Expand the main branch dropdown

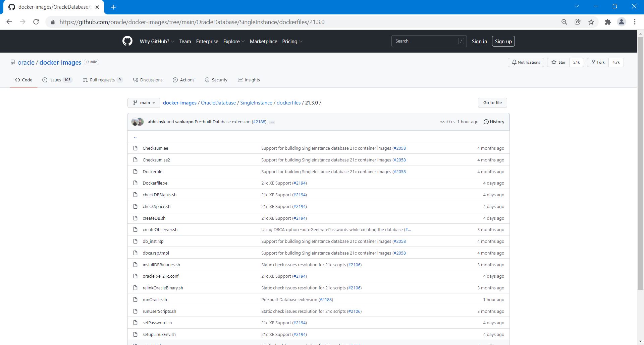(144, 103)
